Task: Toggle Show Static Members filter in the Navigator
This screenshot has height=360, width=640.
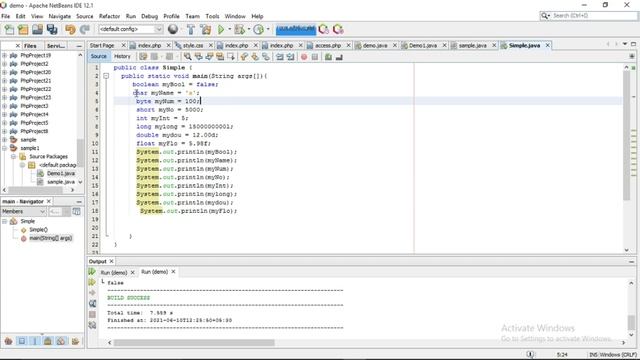Action: 35,341
